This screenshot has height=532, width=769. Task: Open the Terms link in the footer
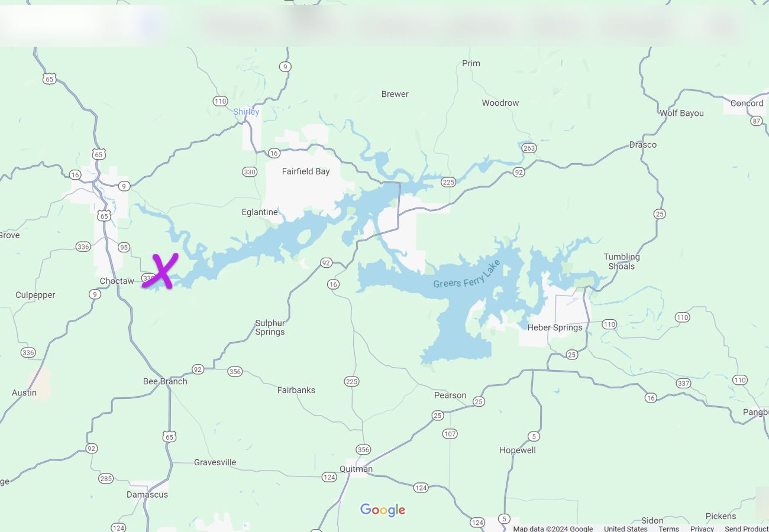tap(668, 528)
